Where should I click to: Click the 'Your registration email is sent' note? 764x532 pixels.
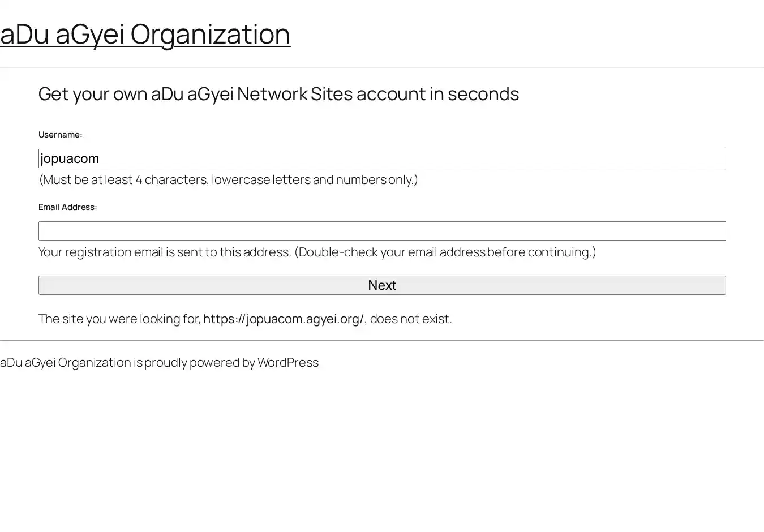pyautogui.click(x=164, y=252)
